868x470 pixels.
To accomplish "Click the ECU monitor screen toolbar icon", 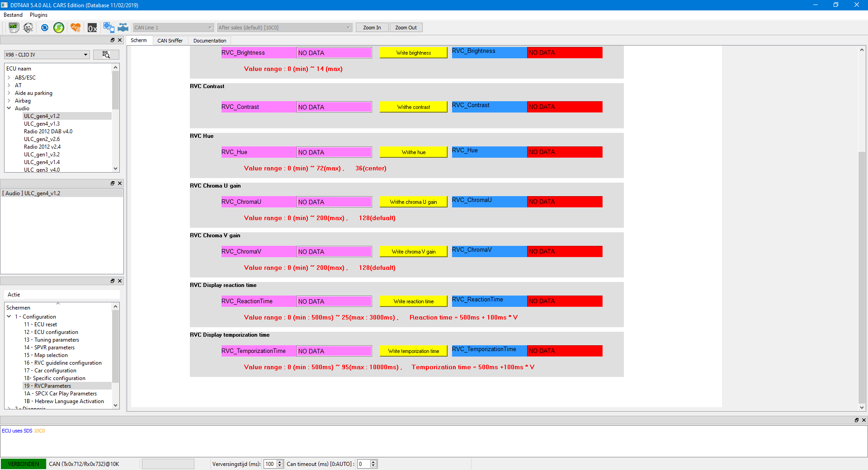I will tap(14, 28).
